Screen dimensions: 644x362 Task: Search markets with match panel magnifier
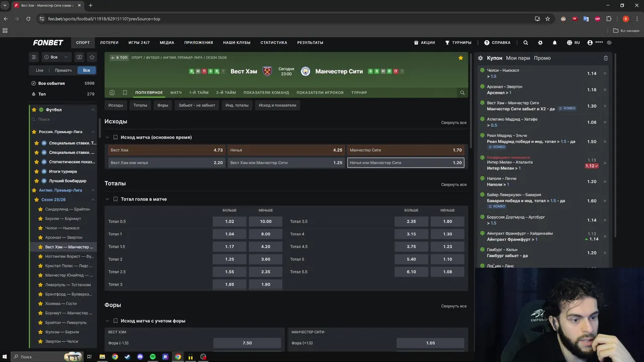(x=462, y=93)
